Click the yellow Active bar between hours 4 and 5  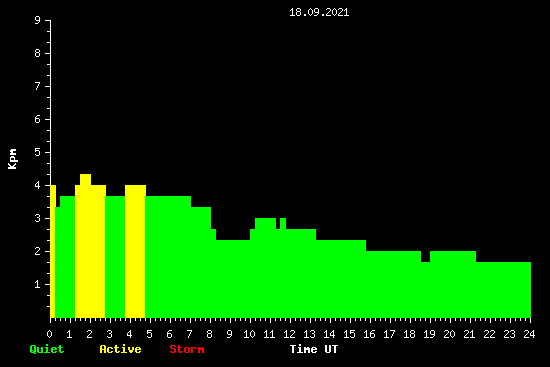(x=135, y=251)
